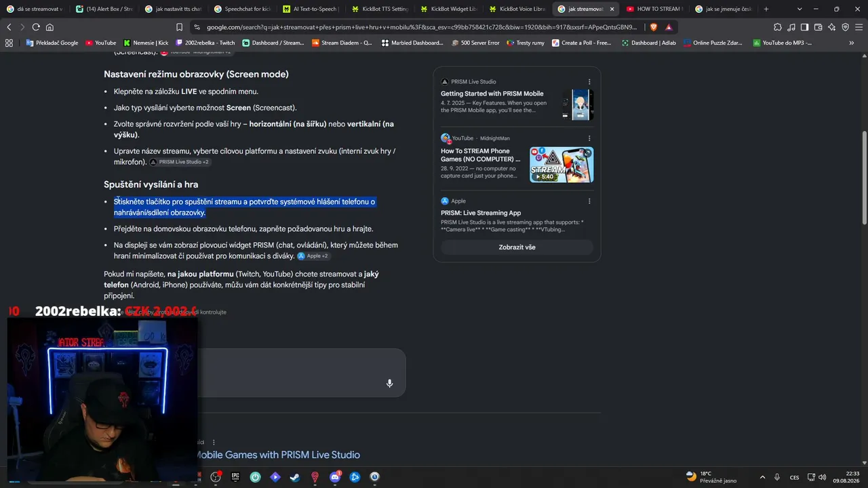Open the browser home page

[50, 27]
